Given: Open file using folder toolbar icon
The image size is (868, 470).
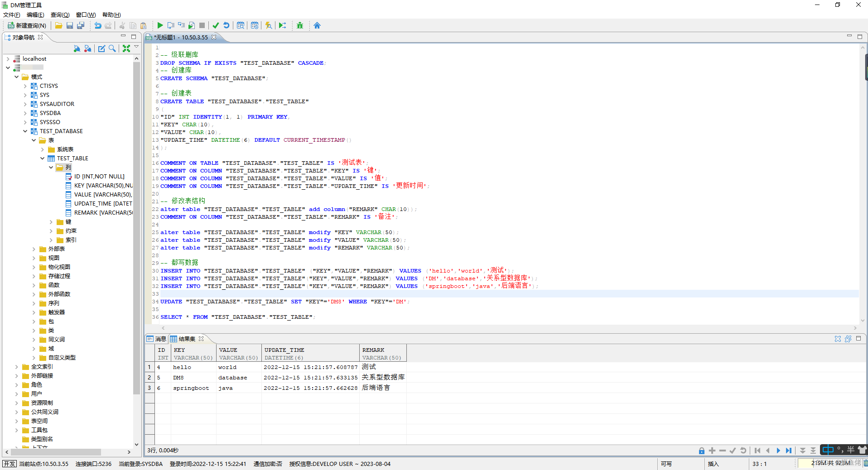Looking at the screenshot, I should click(x=58, y=26).
